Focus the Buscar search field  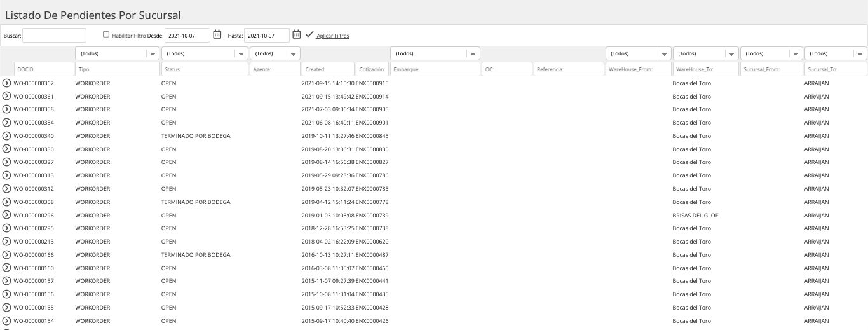tap(55, 35)
